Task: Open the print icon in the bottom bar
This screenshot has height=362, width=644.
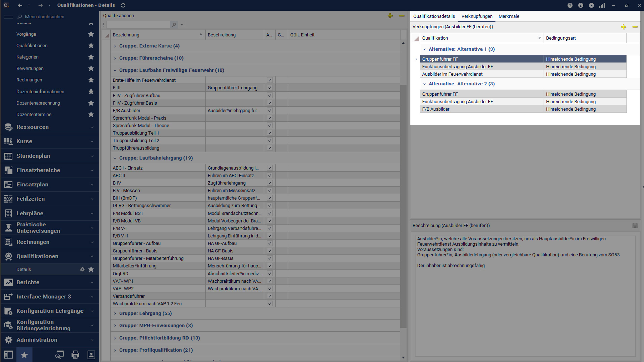Action: [75, 355]
